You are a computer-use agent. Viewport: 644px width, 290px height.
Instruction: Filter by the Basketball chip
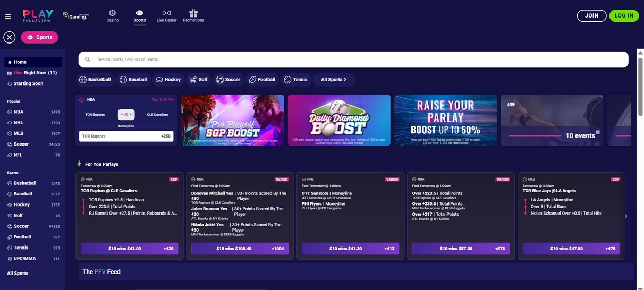coord(96,80)
